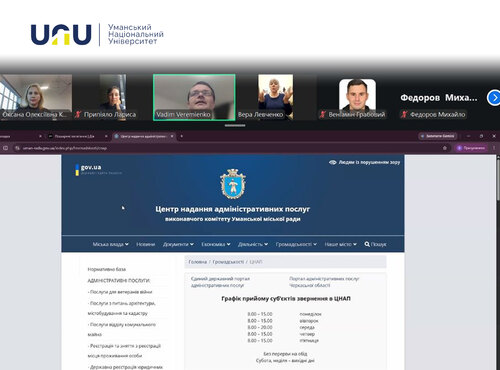500x370 pixels.
Task: Select Федоров Михайло's participant tile
Action: [439, 98]
